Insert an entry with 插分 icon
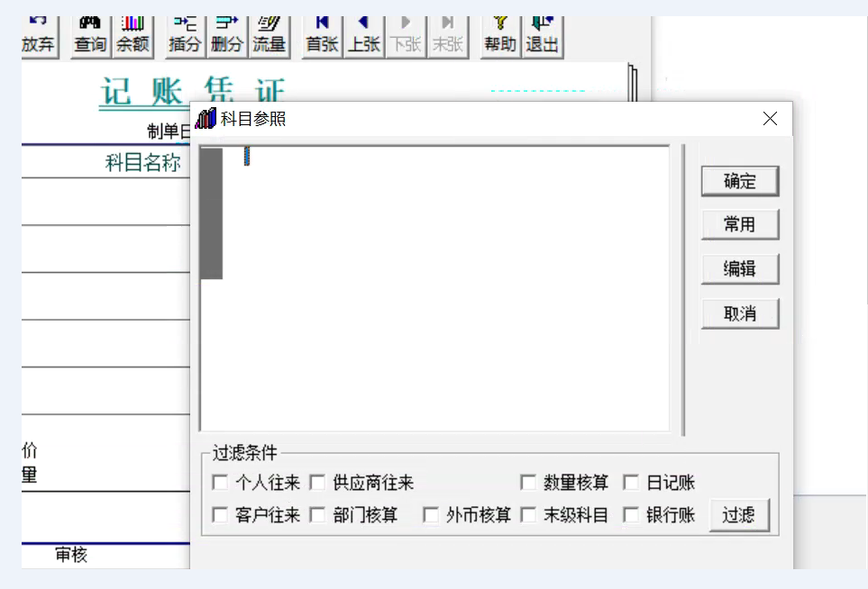The width and height of the screenshot is (868, 589). click(x=185, y=37)
